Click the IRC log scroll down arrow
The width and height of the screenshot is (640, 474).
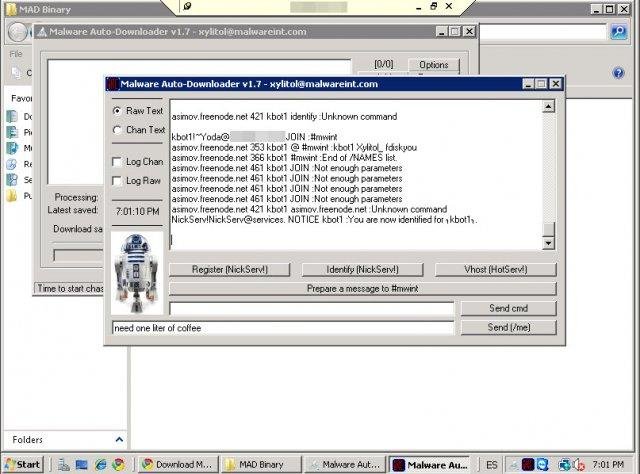548,243
